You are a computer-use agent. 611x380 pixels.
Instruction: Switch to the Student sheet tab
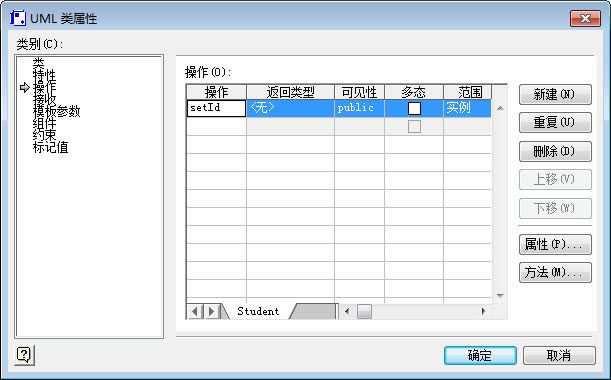(258, 311)
